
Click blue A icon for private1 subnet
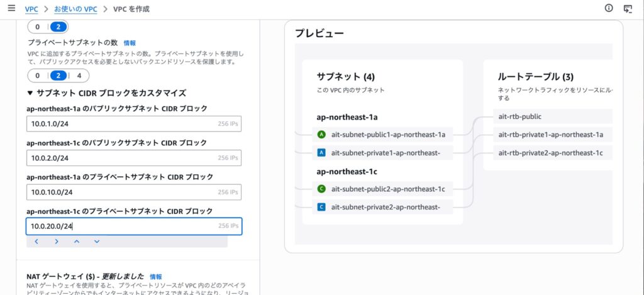tap(321, 152)
